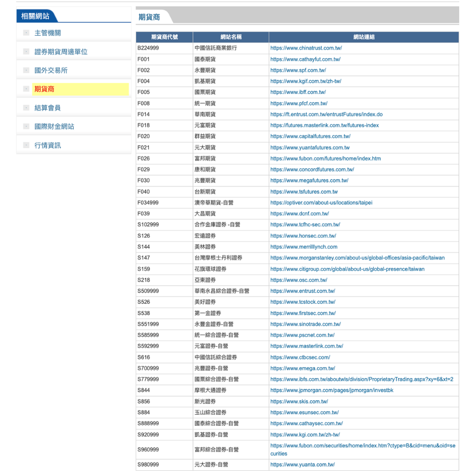The image size is (476, 476).
Task: Open the kgif.com.tw/zh-tw link
Action: click(306, 81)
